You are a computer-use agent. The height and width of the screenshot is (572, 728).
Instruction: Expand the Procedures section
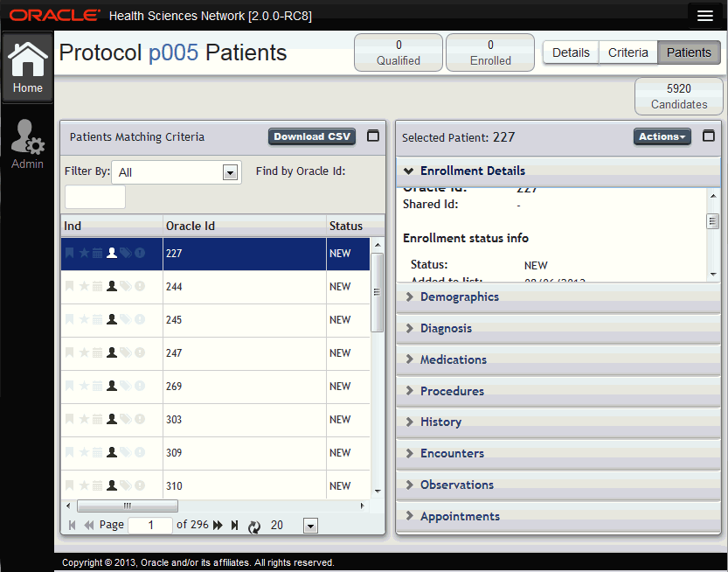(x=558, y=391)
